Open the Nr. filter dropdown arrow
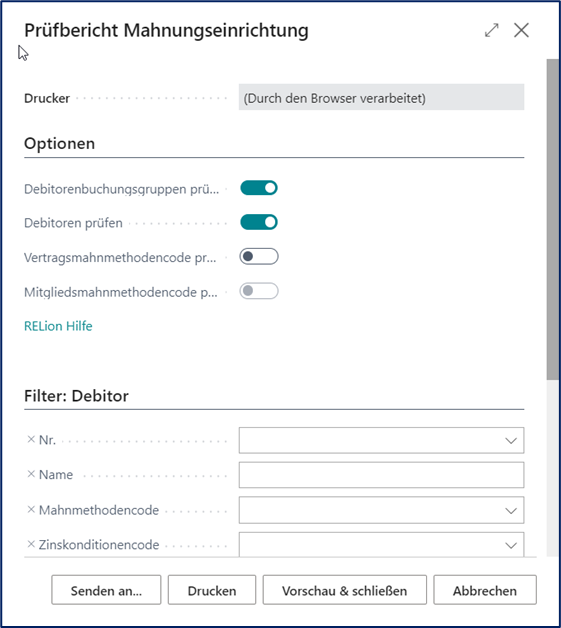This screenshot has height=628, width=561. [x=511, y=441]
